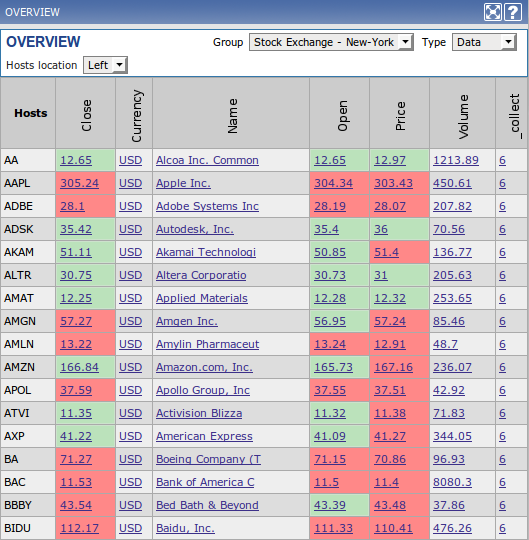This screenshot has height=540, width=529.
Task: Open the Amazon.com, Inc. link
Action: [204, 367]
